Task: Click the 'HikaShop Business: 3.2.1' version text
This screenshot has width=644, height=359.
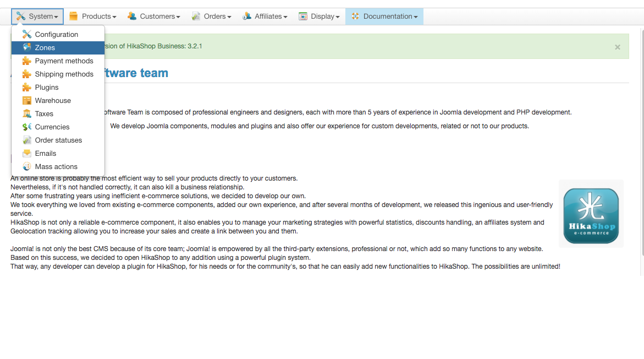Action: click(164, 46)
